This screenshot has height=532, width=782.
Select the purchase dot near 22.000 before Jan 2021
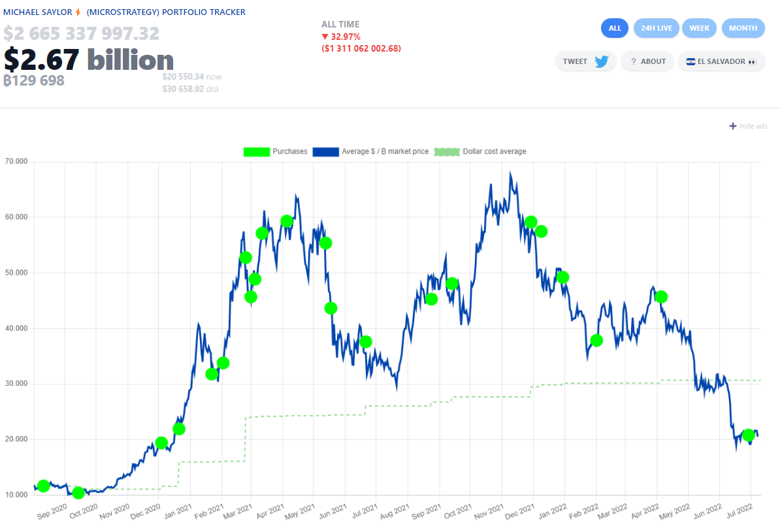pos(178,429)
